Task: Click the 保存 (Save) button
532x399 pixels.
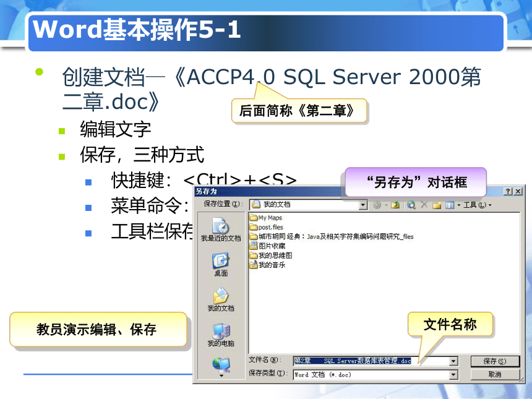Action: (495, 361)
